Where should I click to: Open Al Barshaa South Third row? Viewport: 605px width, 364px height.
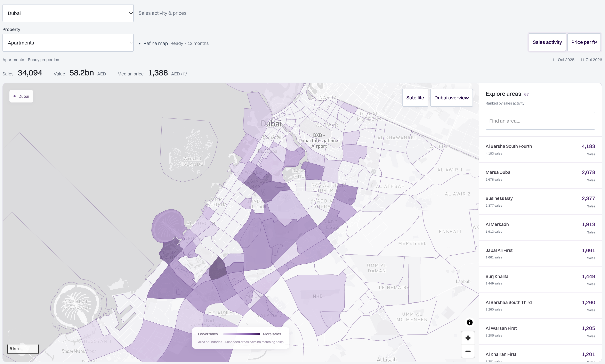tap(540, 306)
